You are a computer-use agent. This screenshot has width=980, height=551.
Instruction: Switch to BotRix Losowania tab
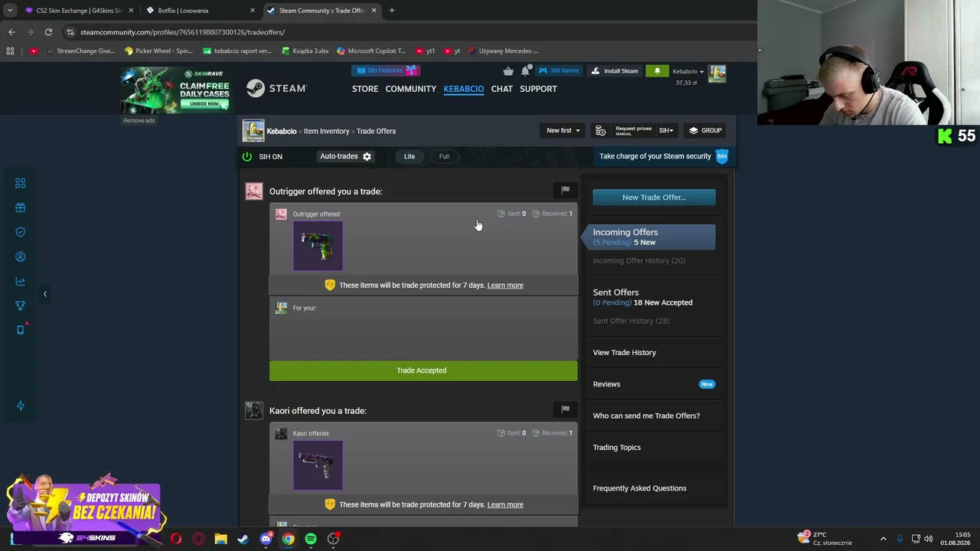point(199,11)
